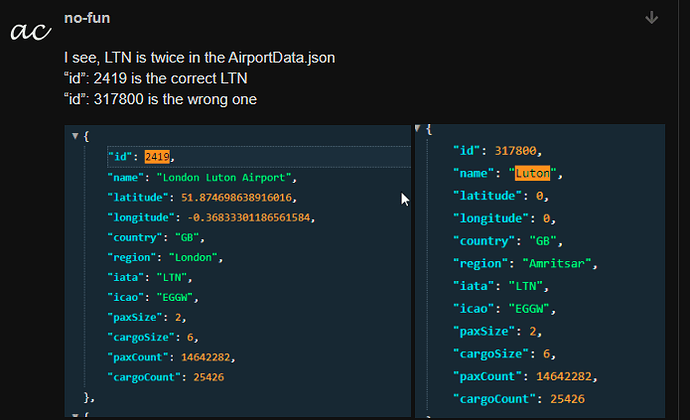The width and height of the screenshot is (690, 420).
Task: Click the cargoCount value 25426 in left panel
Action: 209,377
